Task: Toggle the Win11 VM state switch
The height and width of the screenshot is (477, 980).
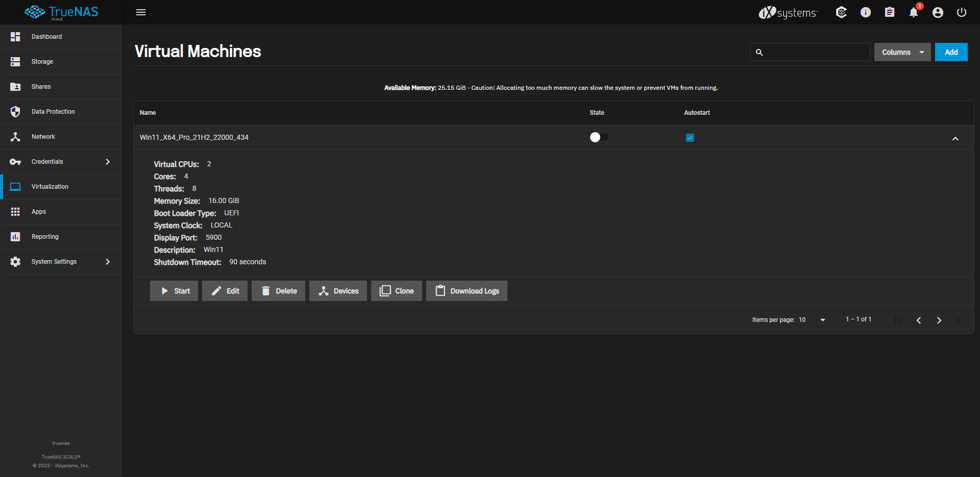Action: click(599, 137)
